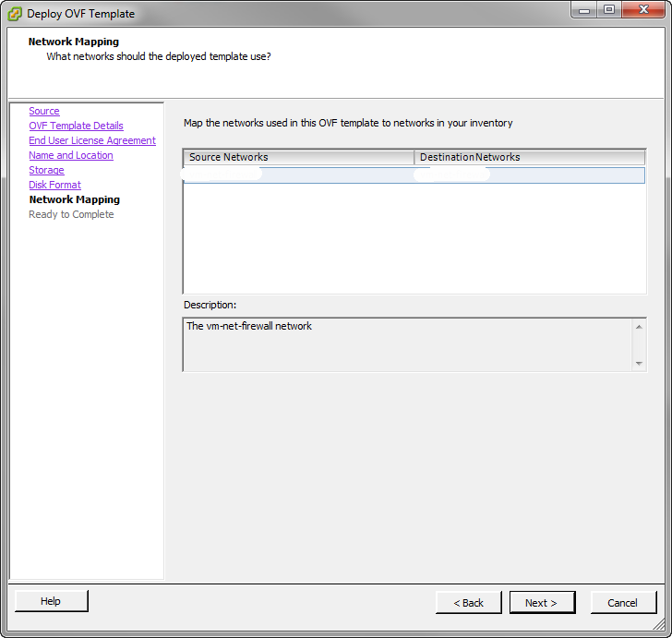Click the Ready to Complete step
Viewport: 672px width, 638px height.
(x=71, y=214)
